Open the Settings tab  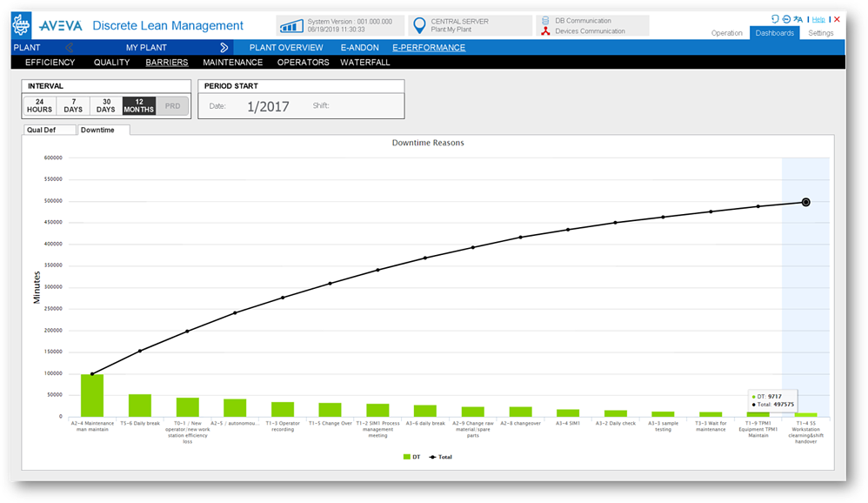(820, 33)
